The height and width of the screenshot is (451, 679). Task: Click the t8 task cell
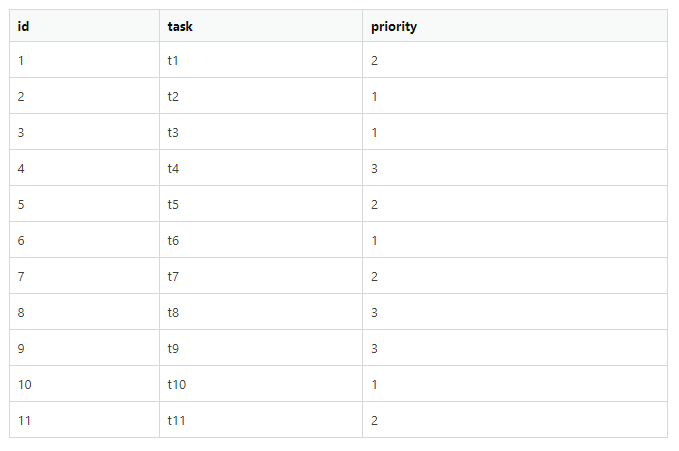(x=174, y=312)
